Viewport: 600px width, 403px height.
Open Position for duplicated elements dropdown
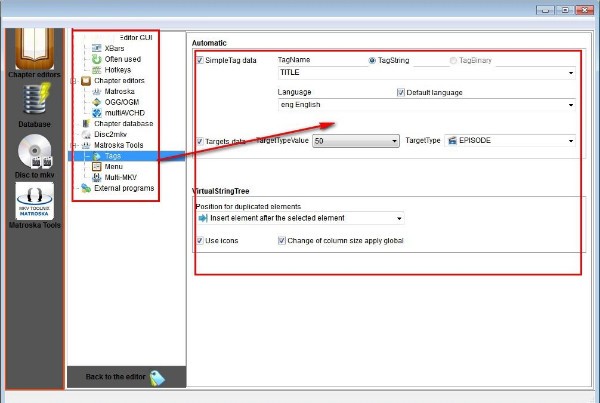tap(300, 218)
